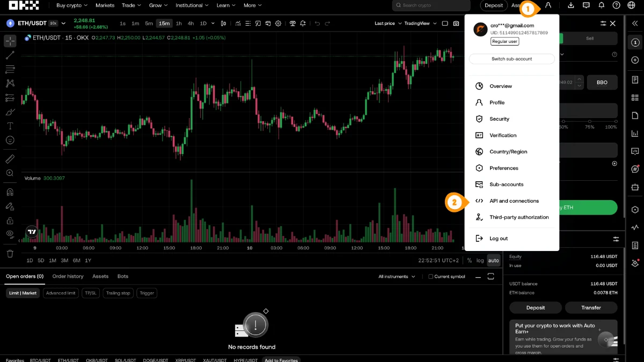This screenshot has width=644, height=362.
Task: Click the user profile icon in header
Action: coord(548,5)
